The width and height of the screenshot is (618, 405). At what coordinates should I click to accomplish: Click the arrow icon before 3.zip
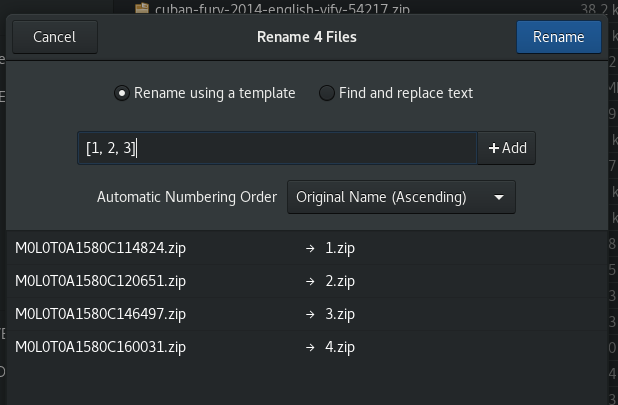point(311,314)
